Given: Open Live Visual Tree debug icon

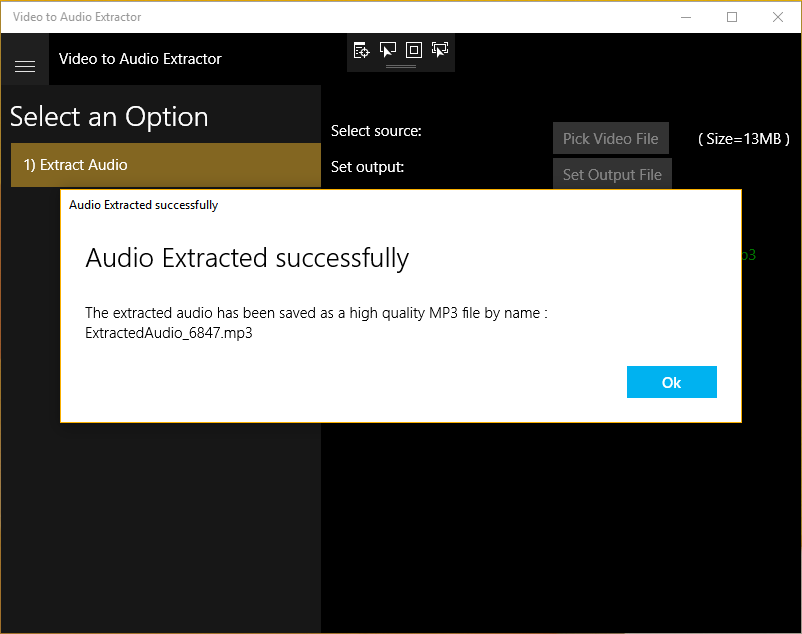Looking at the screenshot, I should tap(361, 50).
